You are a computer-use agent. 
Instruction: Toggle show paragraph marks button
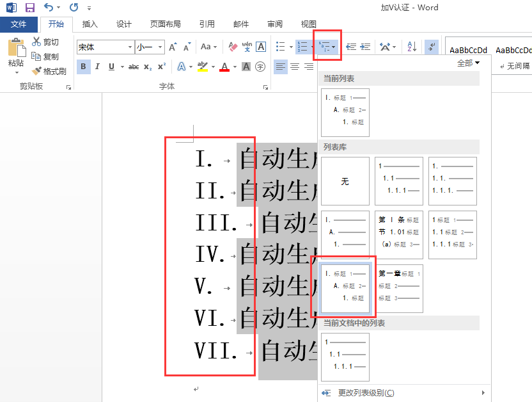pyautogui.click(x=432, y=47)
